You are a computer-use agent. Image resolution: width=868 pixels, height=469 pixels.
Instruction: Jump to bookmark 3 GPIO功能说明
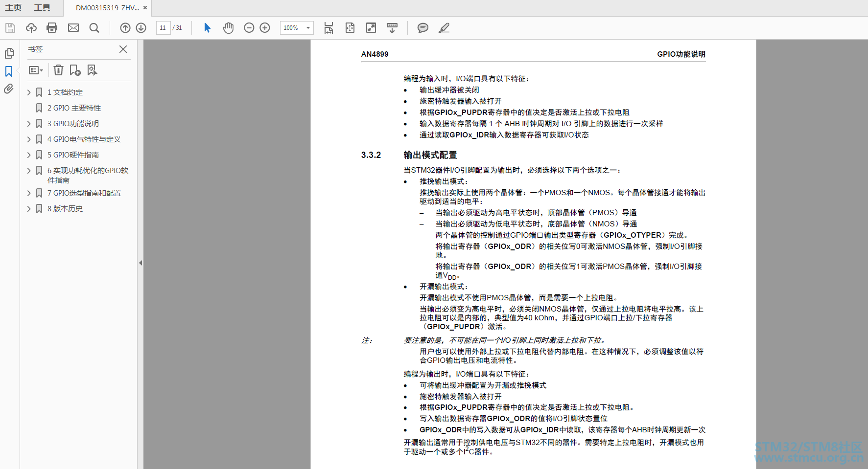[x=73, y=124]
